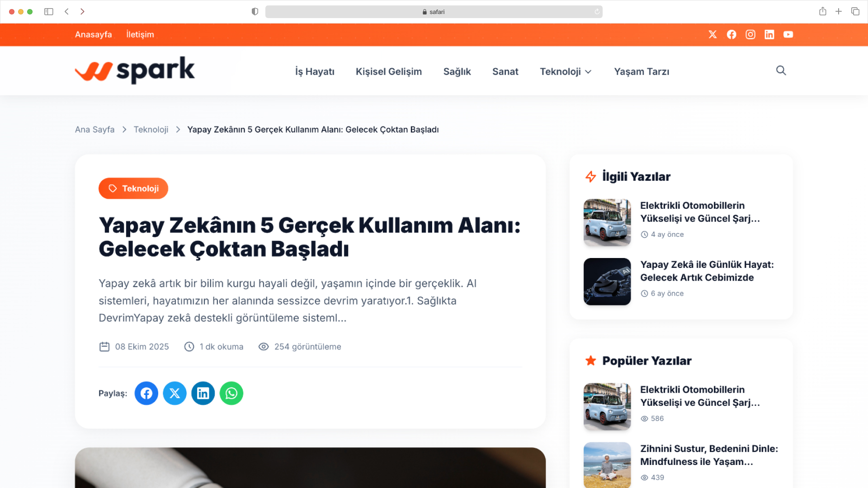868x488 pixels.
Task: Open the Yapay Zekâ ile Günlük Hayat article
Action: pos(707,271)
